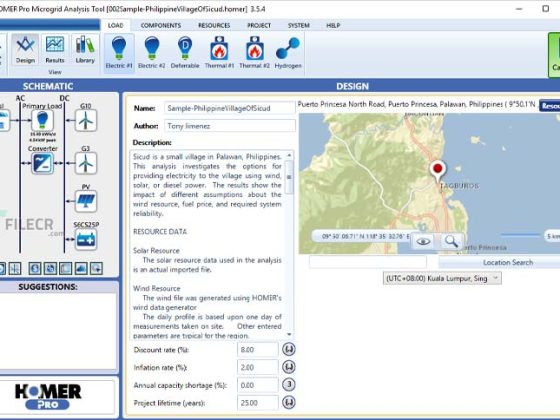This screenshot has width=560, height=420.
Task: Switch to the COMPONENTS ribbon tab
Action: point(161,25)
